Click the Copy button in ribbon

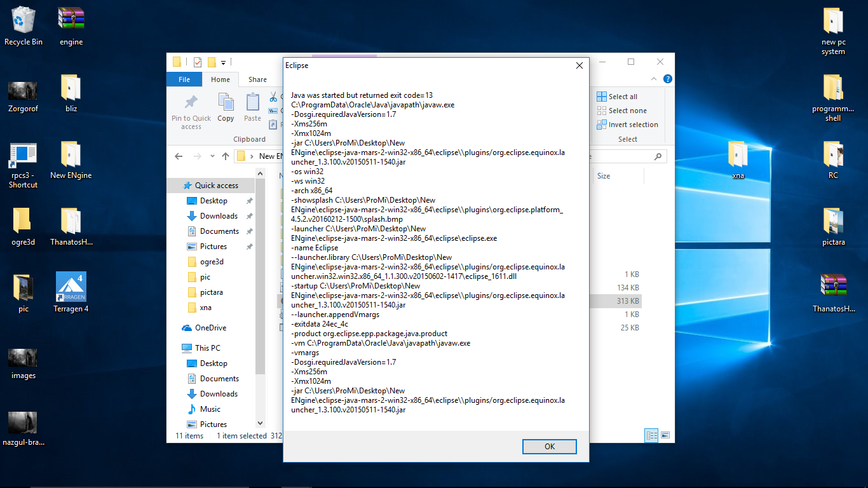pyautogui.click(x=226, y=107)
